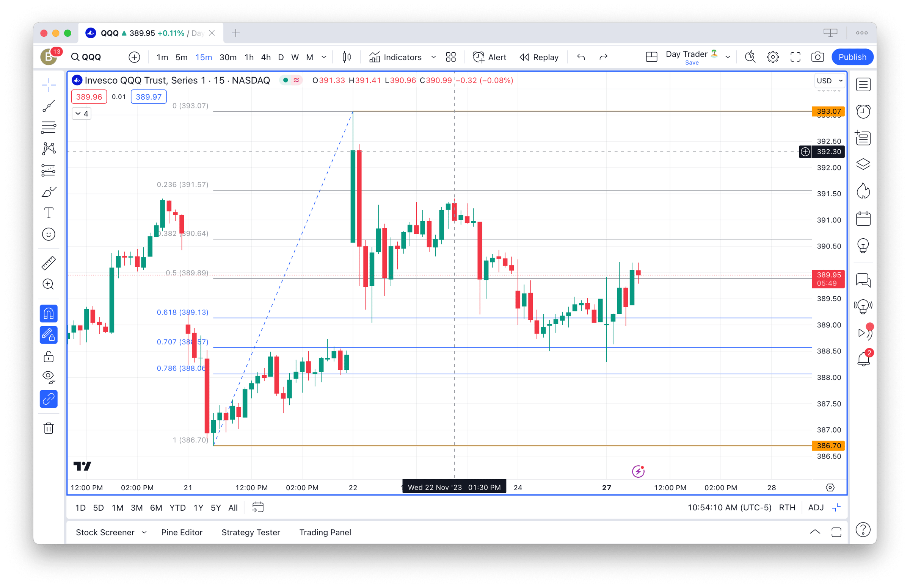Toggle the ADJ adjusted data setting
This screenshot has width=910, height=588.
point(816,507)
